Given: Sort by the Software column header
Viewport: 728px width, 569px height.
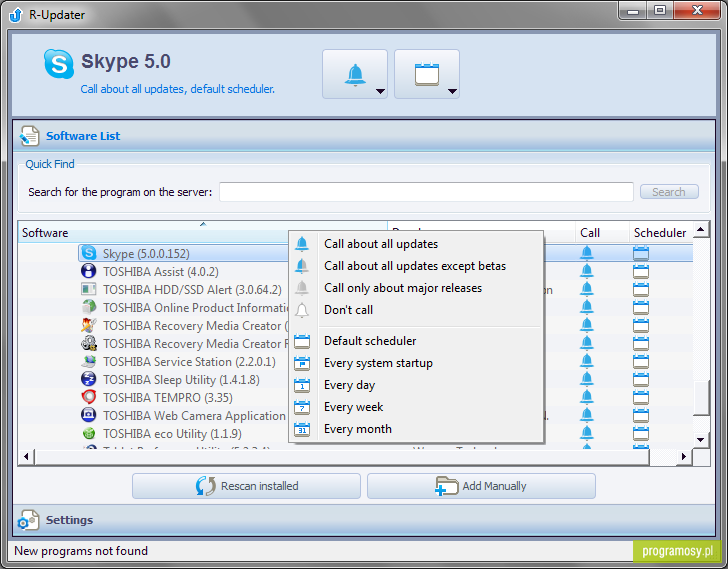Looking at the screenshot, I should click(202, 233).
